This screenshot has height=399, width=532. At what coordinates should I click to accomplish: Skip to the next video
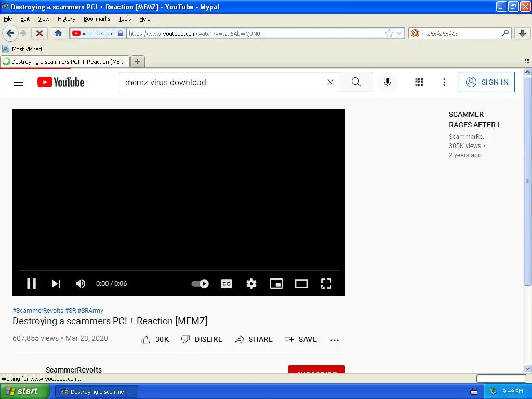(56, 283)
